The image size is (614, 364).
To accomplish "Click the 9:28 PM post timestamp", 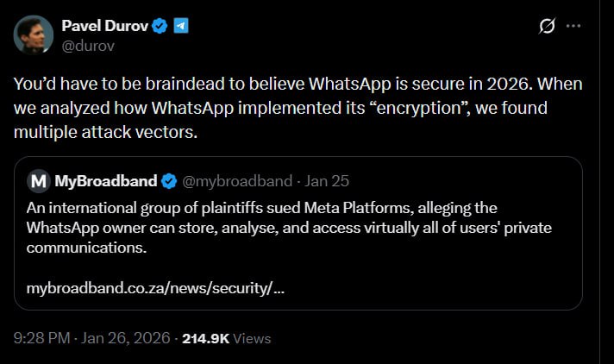I will click(41, 339).
